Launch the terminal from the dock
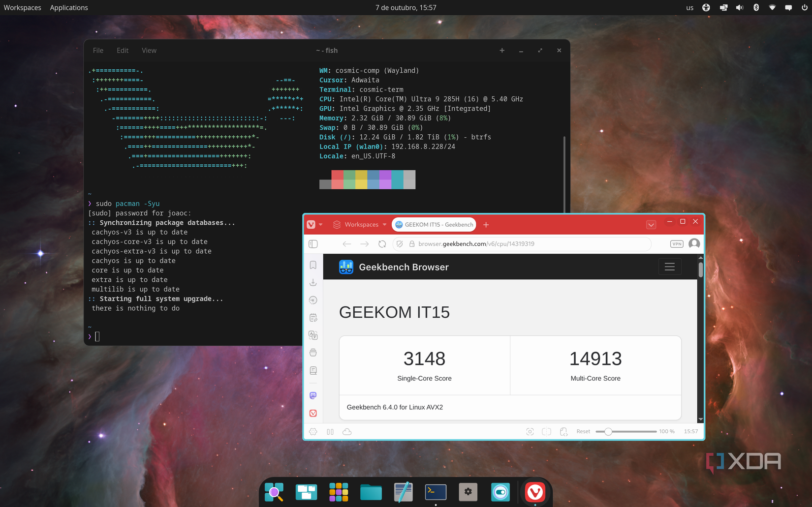Screen dimensions: 812x507 click(436, 492)
